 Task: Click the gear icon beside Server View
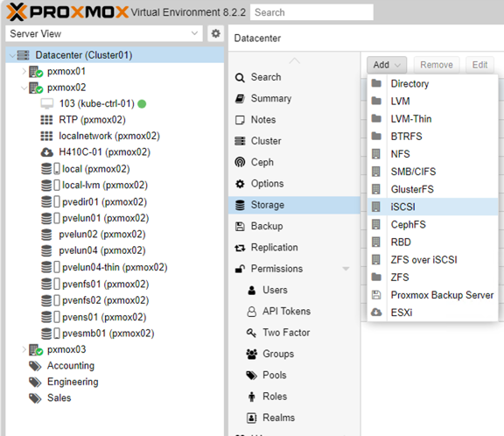[215, 33]
